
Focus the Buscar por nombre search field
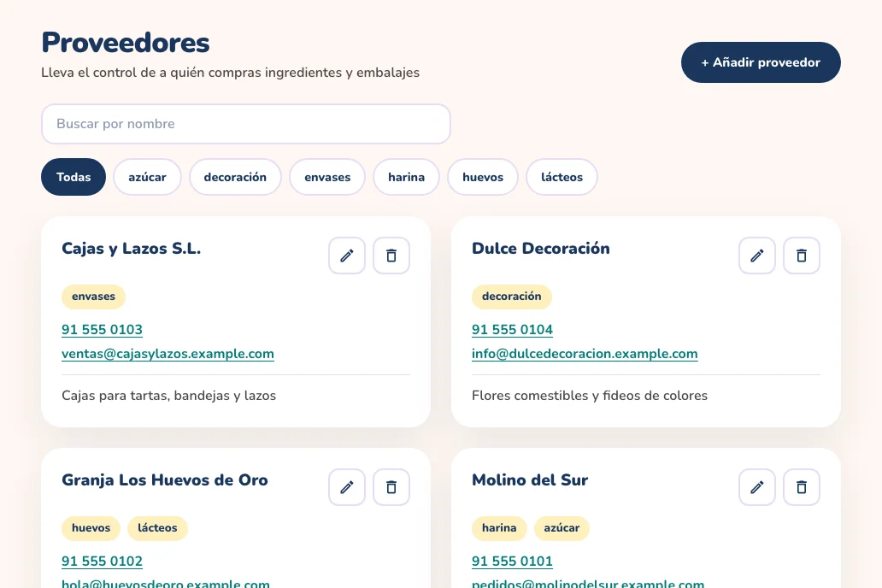pos(246,124)
